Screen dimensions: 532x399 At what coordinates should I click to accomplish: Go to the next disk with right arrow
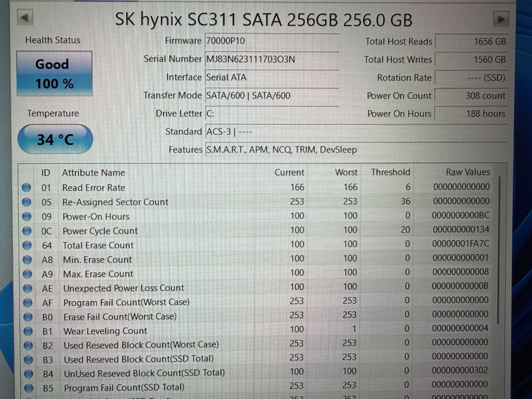(501, 19)
